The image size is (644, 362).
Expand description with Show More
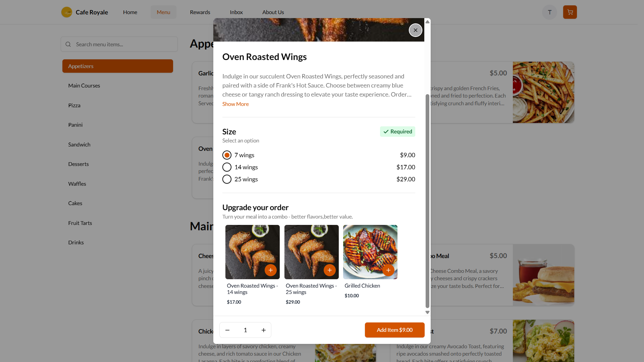coord(235,104)
